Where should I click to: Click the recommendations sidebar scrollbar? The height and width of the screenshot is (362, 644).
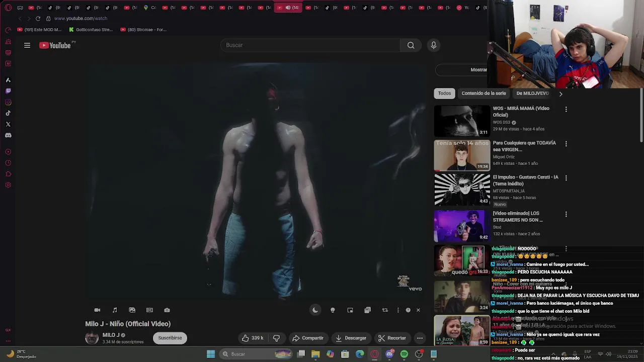(x=641, y=116)
